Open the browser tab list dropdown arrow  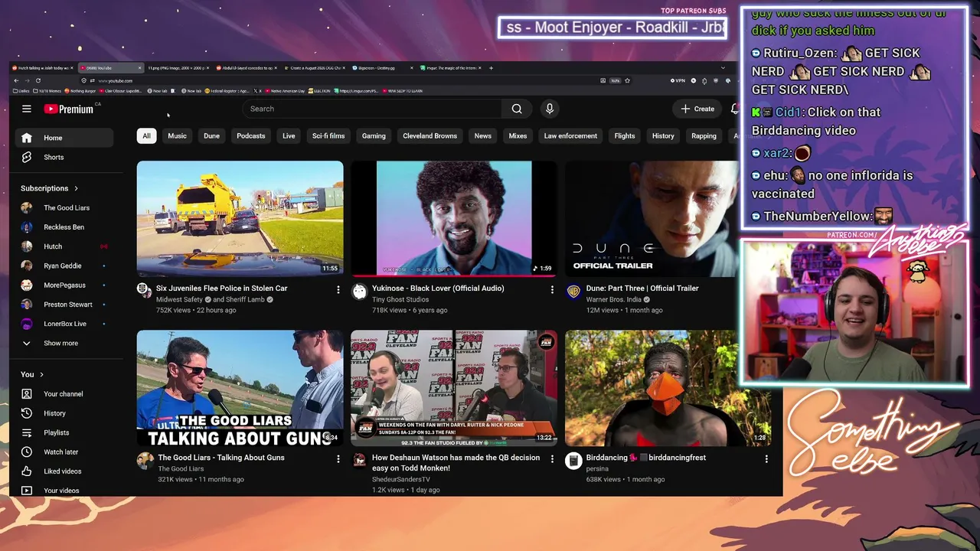click(723, 68)
